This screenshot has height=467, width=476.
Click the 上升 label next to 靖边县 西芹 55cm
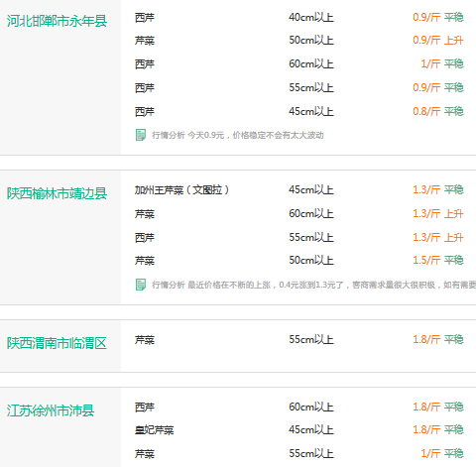pos(453,237)
